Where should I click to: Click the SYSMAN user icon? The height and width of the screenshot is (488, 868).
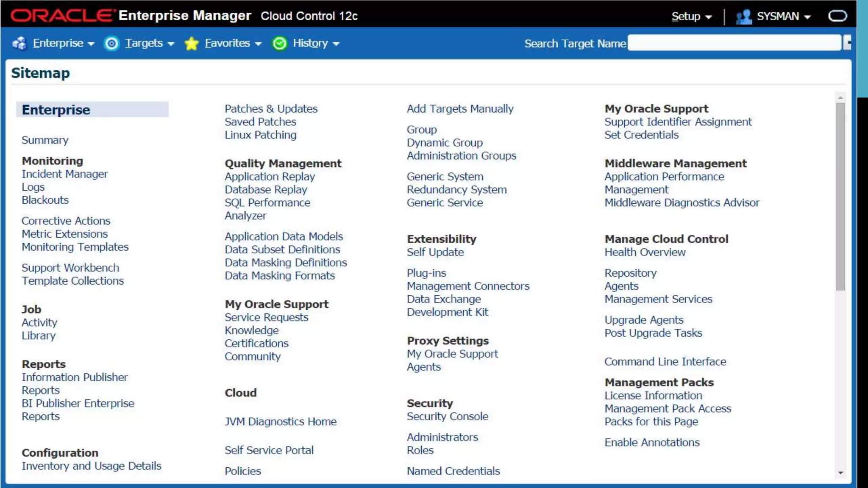[x=743, y=17]
